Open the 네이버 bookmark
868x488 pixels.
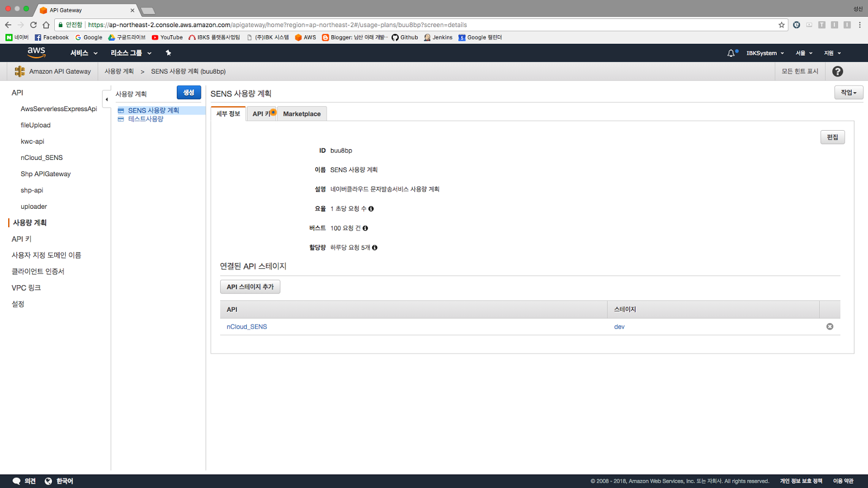point(17,37)
